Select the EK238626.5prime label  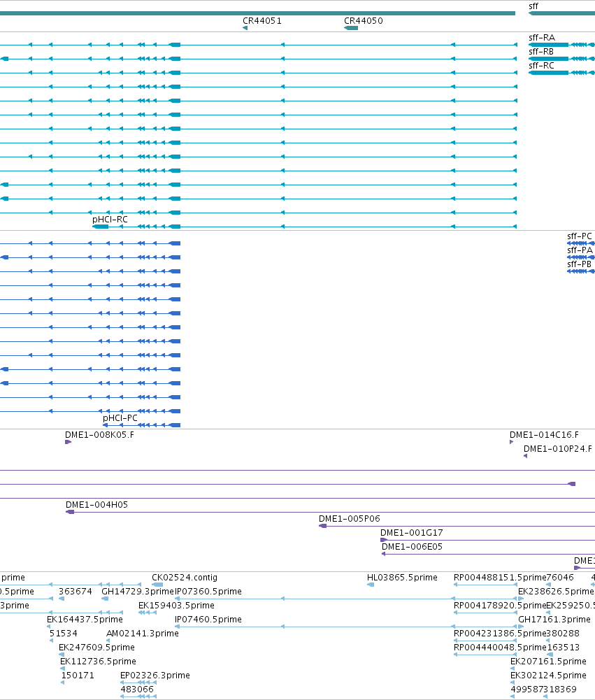556,592
